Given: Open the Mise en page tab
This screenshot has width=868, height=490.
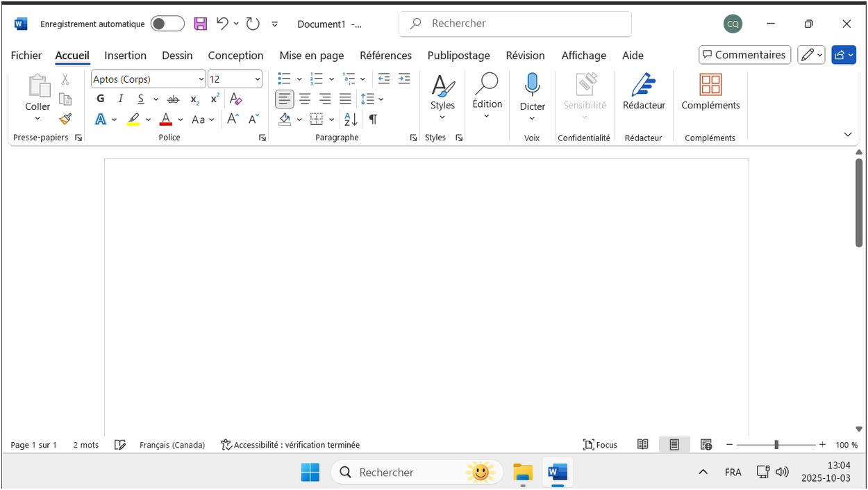Looking at the screenshot, I should [311, 56].
